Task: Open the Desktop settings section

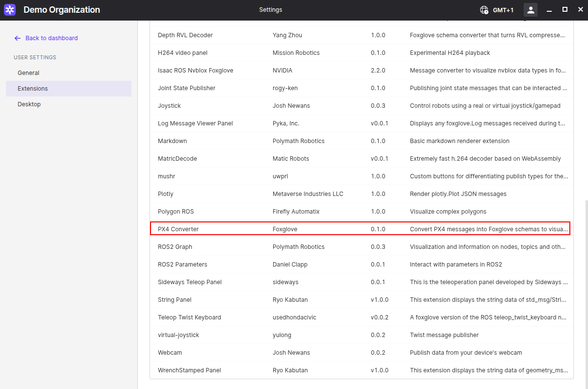Action: [x=69, y=104]
